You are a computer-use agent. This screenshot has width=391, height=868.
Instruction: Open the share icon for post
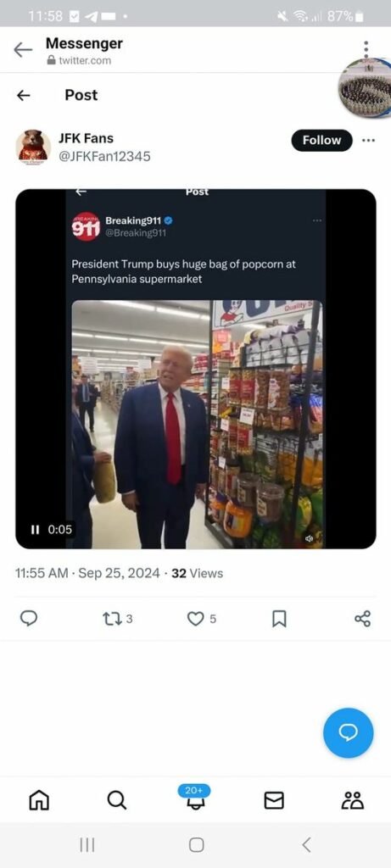[362, 618]
